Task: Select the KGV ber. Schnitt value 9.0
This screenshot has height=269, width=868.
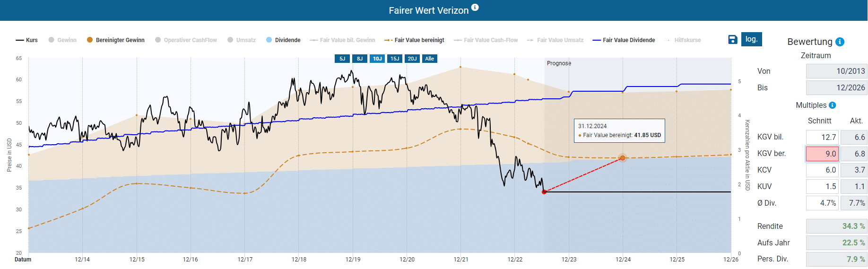Action: [822, 154]
